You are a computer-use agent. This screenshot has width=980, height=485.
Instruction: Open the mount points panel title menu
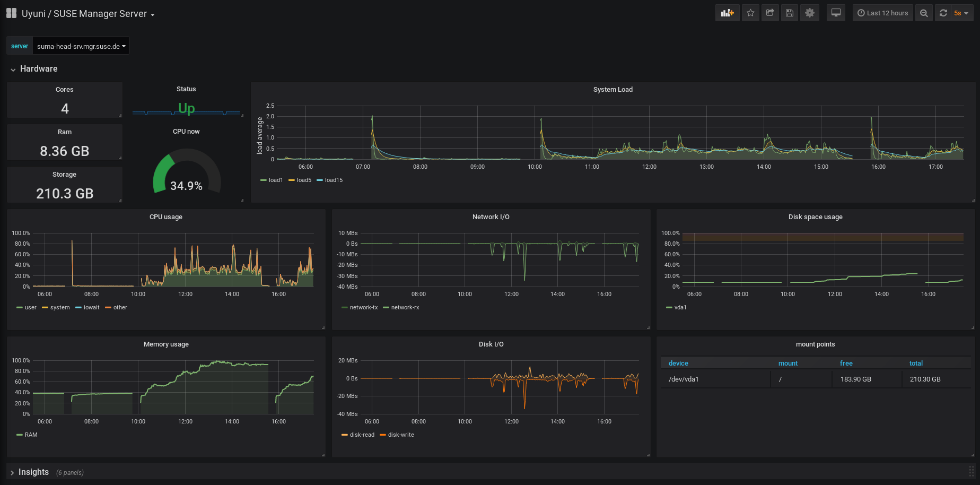pos(816,344)
